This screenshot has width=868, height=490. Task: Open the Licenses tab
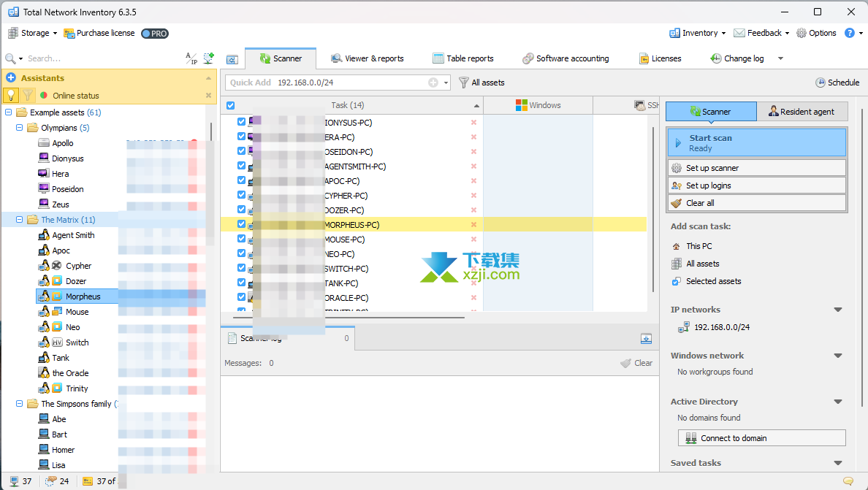click(660, 58)
